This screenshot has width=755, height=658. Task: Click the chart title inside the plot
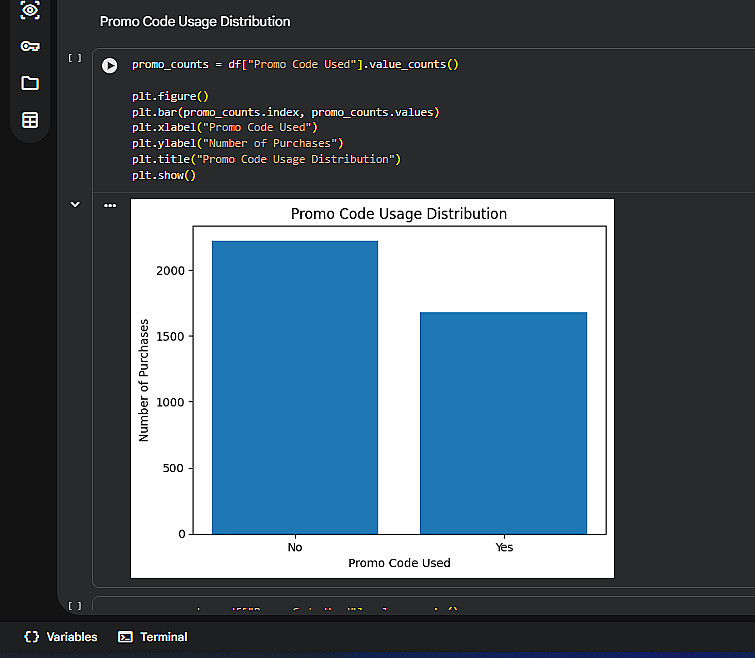click(x=398, y=214)
